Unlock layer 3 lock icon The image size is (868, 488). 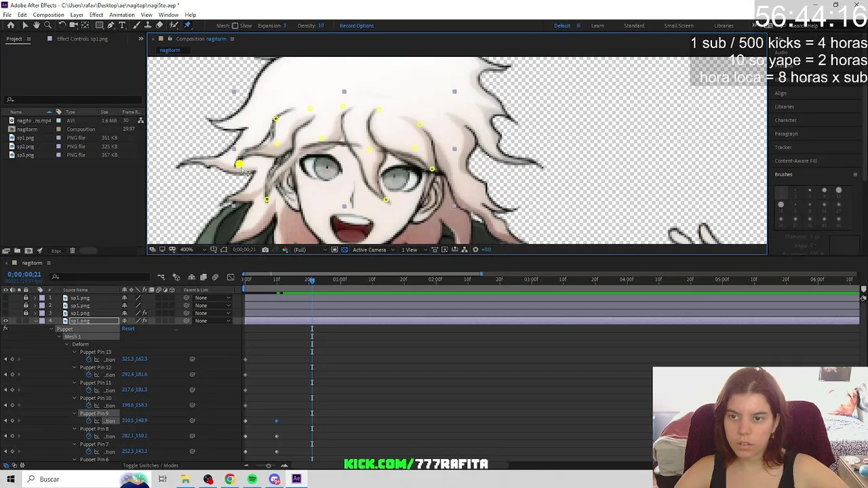[x=26, y=313]
